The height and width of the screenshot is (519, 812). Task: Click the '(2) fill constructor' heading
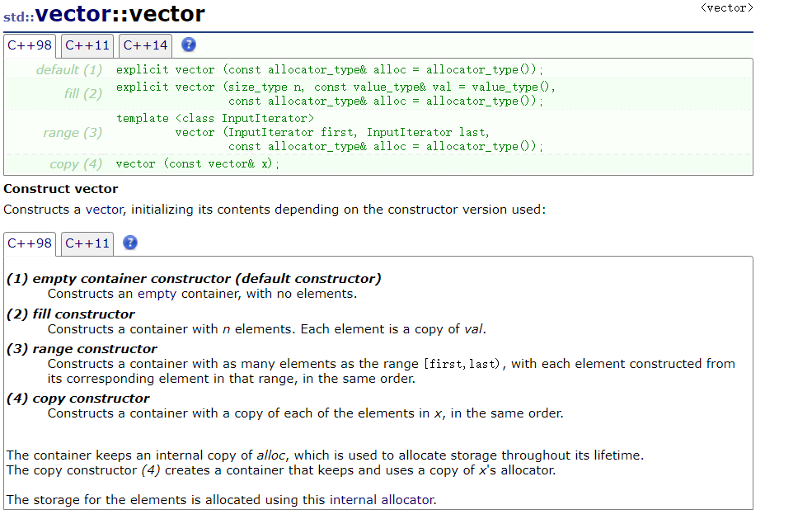click(70, 314)
